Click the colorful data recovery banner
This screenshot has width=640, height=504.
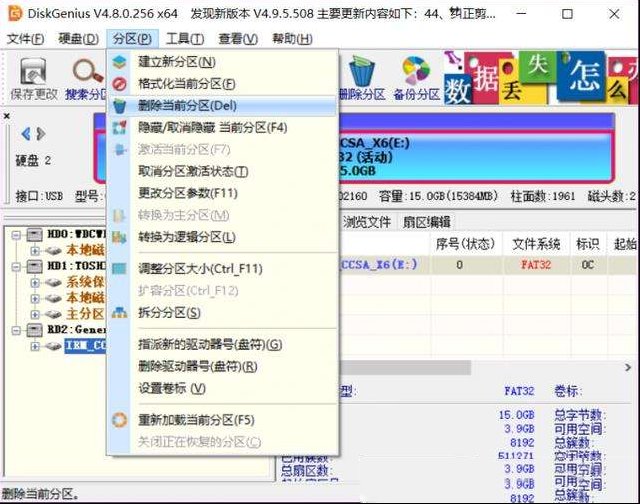(541, 78)
